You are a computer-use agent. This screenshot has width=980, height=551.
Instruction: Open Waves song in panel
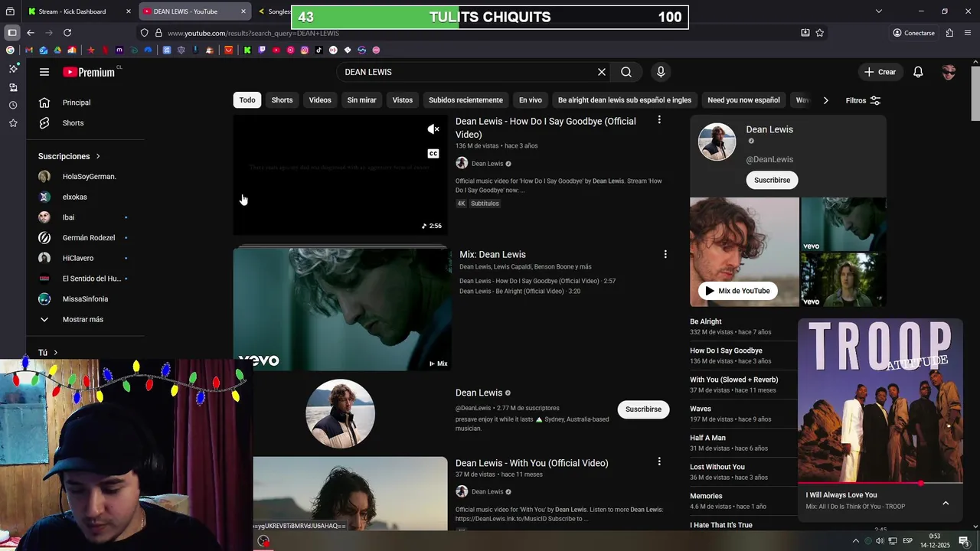[701, 409]
